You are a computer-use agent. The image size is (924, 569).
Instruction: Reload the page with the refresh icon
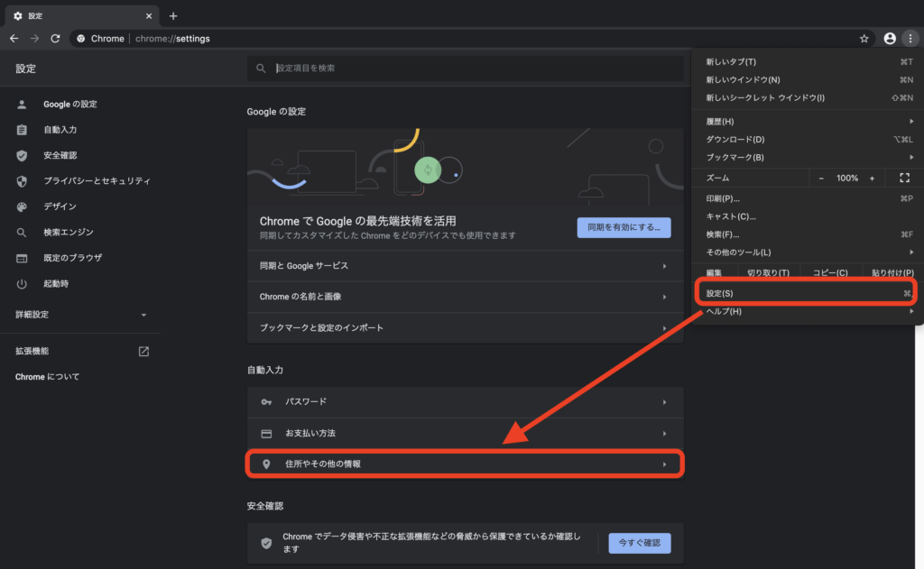click(55, 38)
